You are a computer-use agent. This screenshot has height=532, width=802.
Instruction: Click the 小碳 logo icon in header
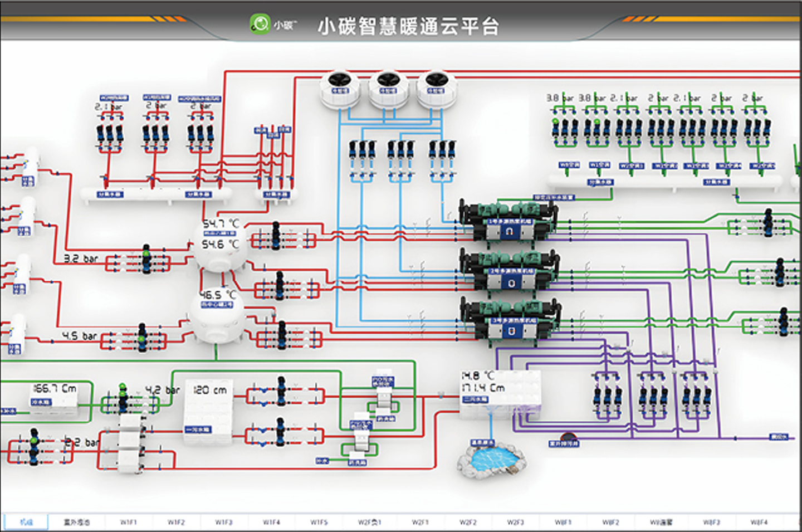260,24
